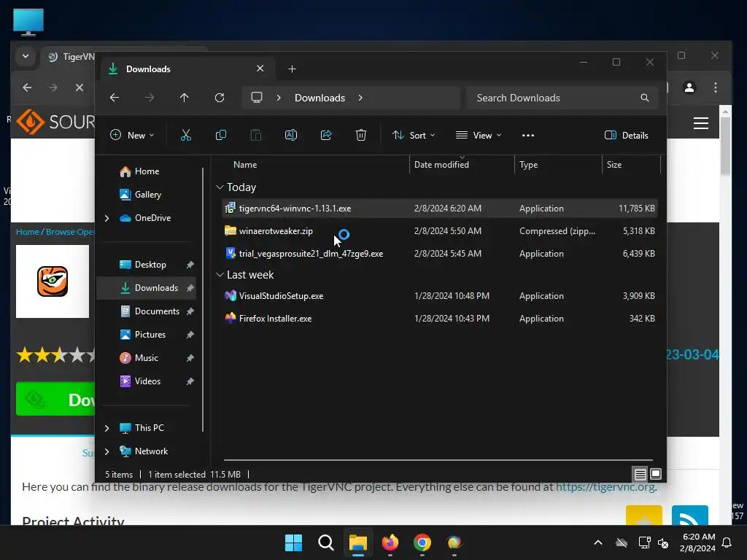Viewport: 747px width, 560px height.
Task: Unpin Pictures from Quick access
Action: point(190,335)
